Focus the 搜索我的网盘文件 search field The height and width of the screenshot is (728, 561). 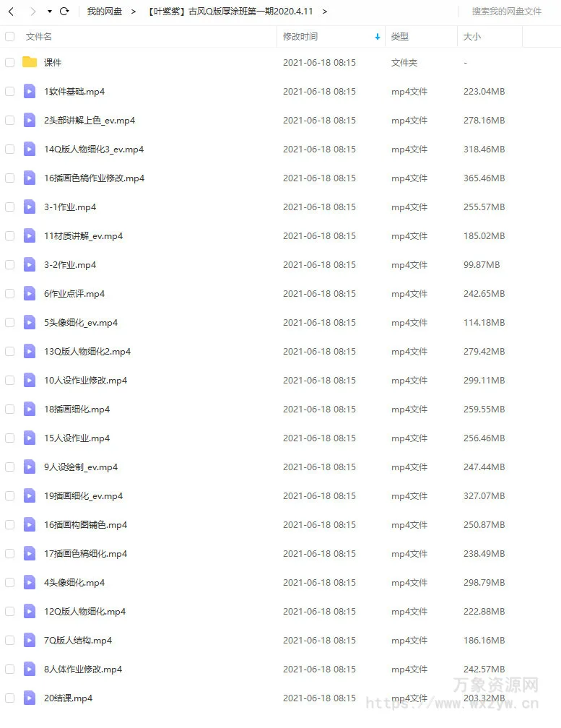click(x=507, y=11)
